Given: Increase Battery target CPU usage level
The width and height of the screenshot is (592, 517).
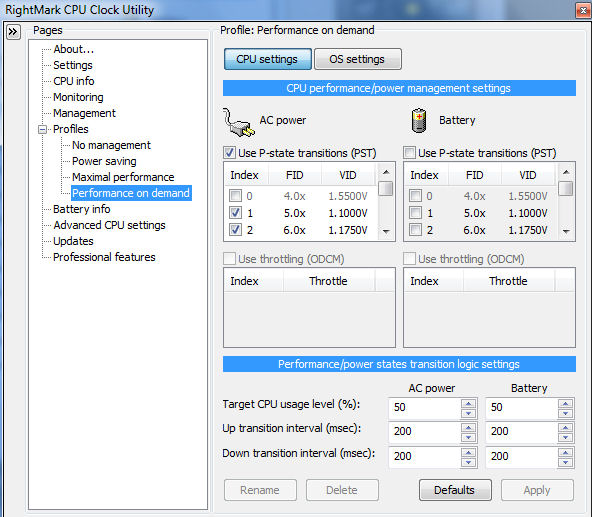Looking at the screenshot, I should click(x=566, y=403).
